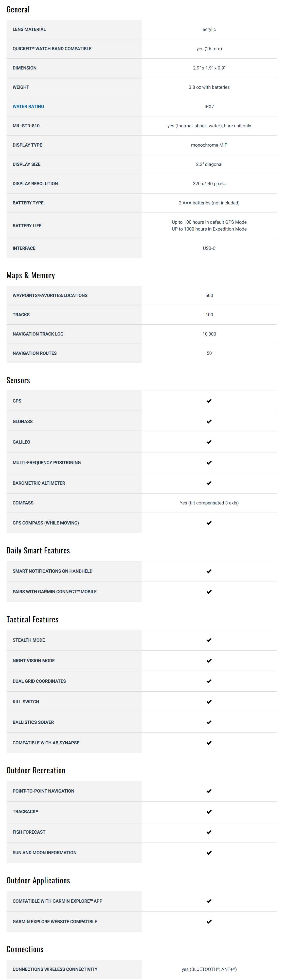Click the Ballistics Solver checkmark icon
The height and width of the screenshot is (980, 287).
pos(209,722)
